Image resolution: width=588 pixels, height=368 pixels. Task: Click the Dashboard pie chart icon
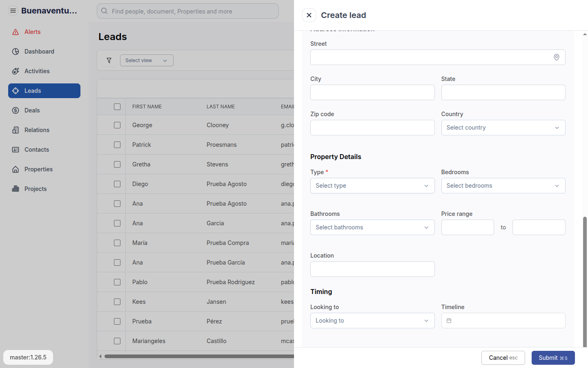click(16, 52)
